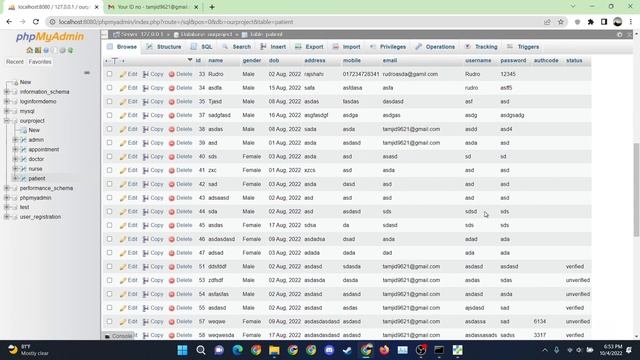Expand the loginformdemo database node
Image resolution: width=640 pixels, height=360 pixels.
click(x=7, y=102)
